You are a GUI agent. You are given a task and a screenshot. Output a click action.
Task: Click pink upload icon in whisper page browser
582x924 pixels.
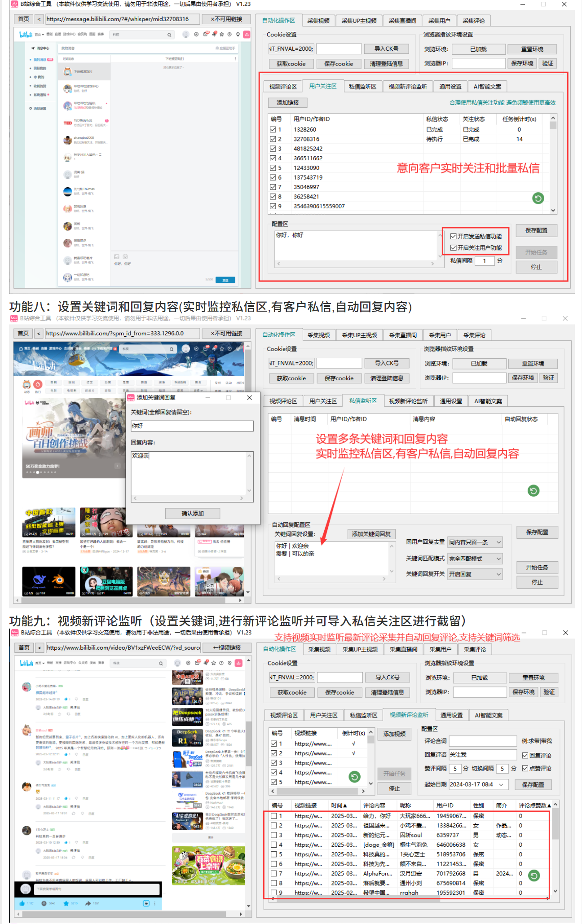pos(247,34)
